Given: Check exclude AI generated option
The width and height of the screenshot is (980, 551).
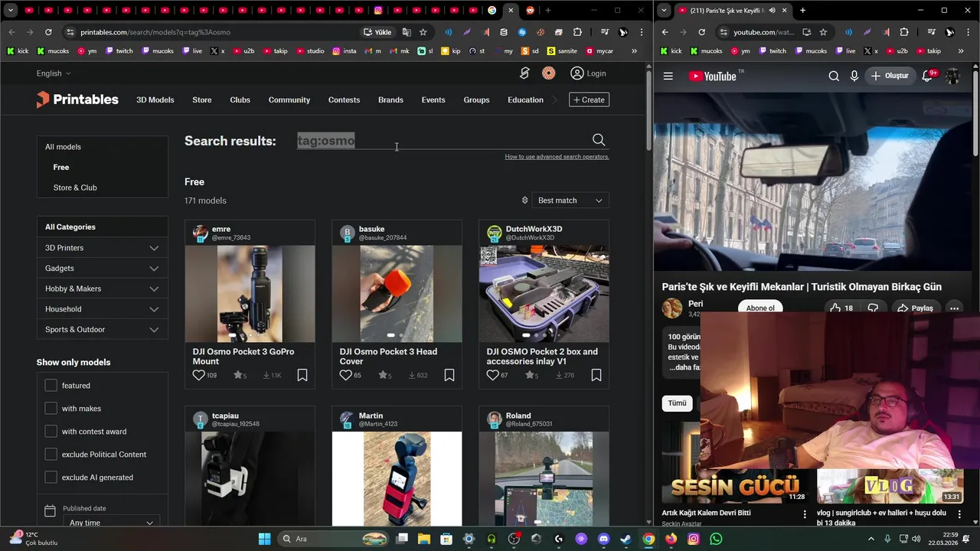Looking at the screenshot, I should 51,478.
